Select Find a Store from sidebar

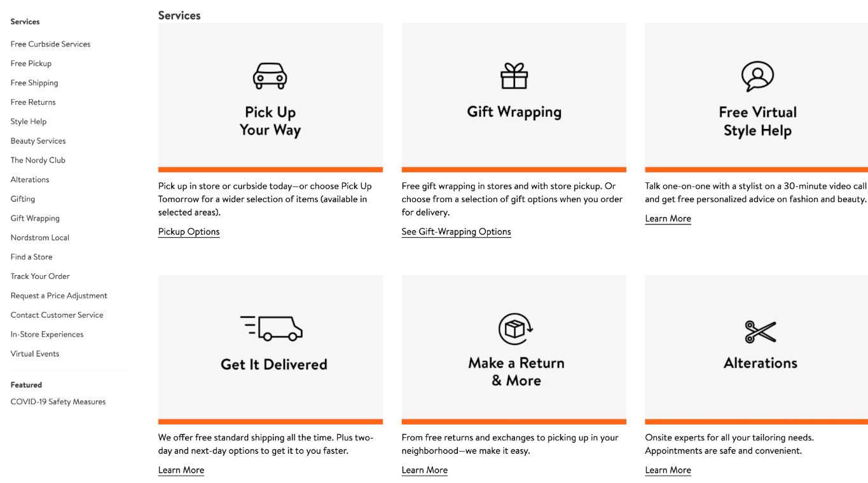pyautogui.click(x=32, y=257)
